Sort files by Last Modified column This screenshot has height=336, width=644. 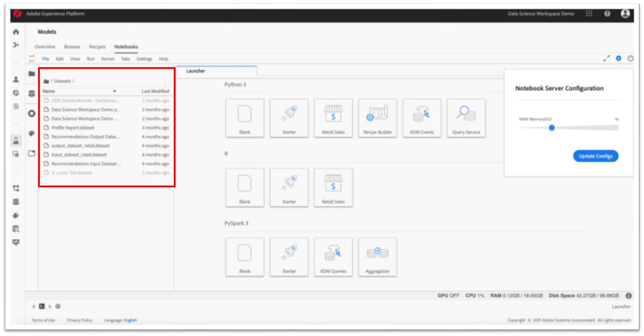[155, 91]
